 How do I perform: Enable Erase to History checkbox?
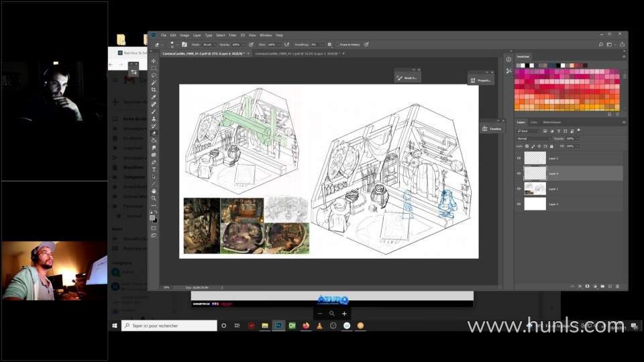click(x=337, y=45)
